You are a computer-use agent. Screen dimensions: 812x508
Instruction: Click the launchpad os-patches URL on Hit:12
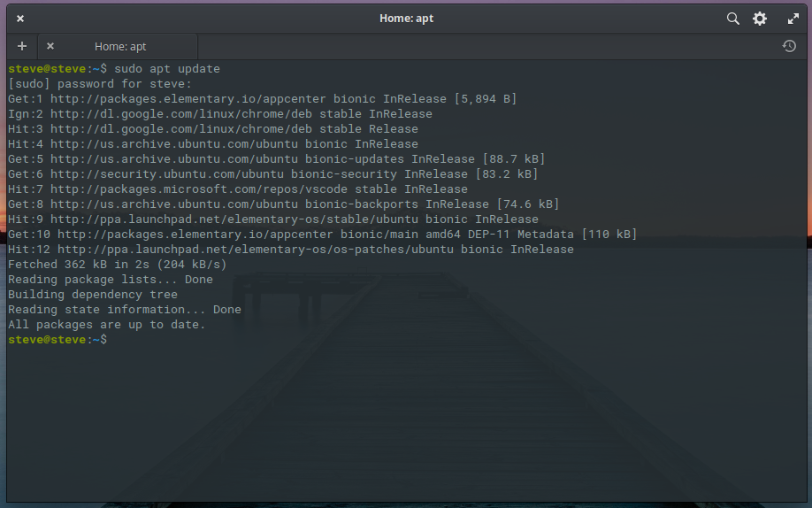tap(256, 249)
